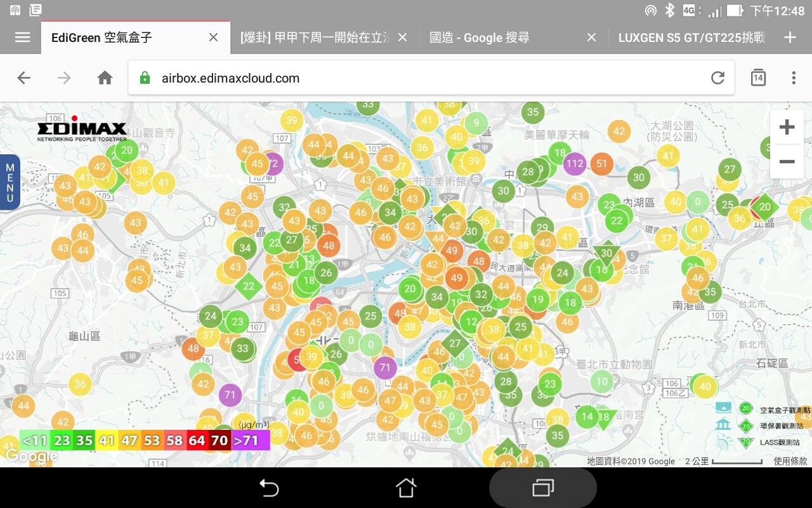Viewport: 812px width, 508px height.
Task: Tap the 石碇區 district label
Action: point(772,363)
